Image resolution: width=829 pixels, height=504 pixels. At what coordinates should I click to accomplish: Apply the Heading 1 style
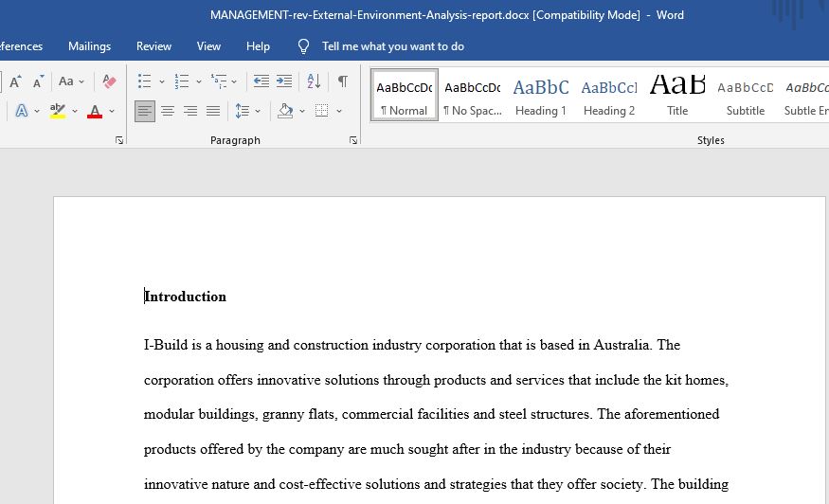pos(541,95)
